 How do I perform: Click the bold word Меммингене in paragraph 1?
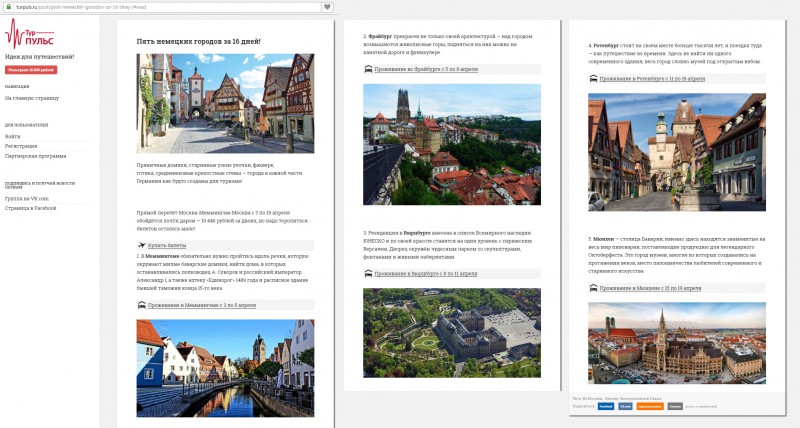click(x=162, y=256)
